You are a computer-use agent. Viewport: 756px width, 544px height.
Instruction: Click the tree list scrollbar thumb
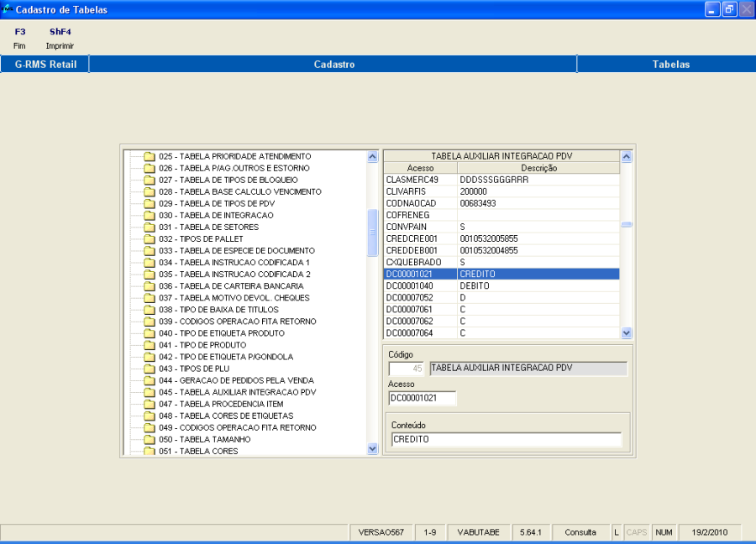[372, 233]
